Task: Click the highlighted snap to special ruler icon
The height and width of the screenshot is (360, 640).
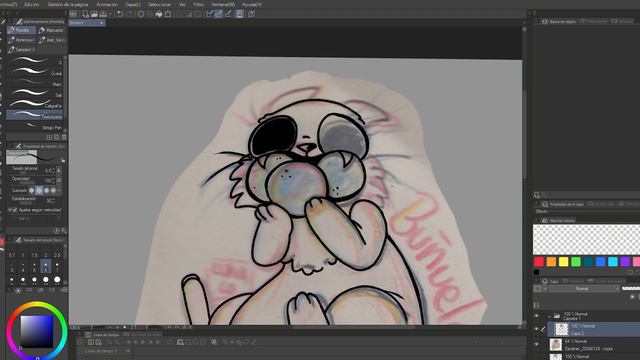Action: pos(219,14)
